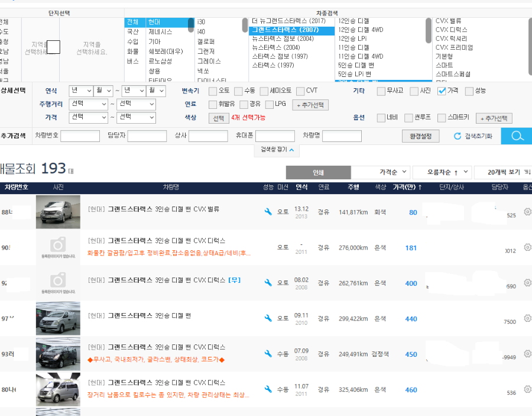Click the 검색초기화 refresh icon
Viewport: 532px width, 416px height.
[458, 136]
